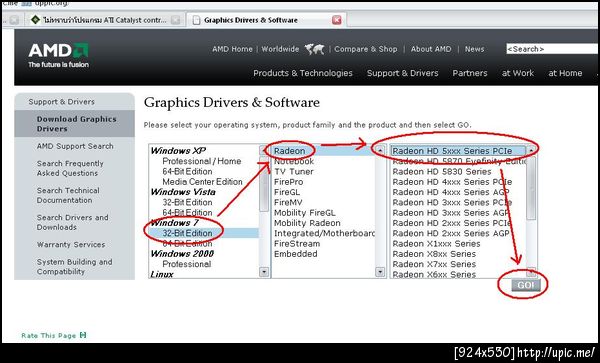This screenshot has width=600, height=363.
Task: Click the Worldwide globe map icon
Action: [x=315, y=49]
